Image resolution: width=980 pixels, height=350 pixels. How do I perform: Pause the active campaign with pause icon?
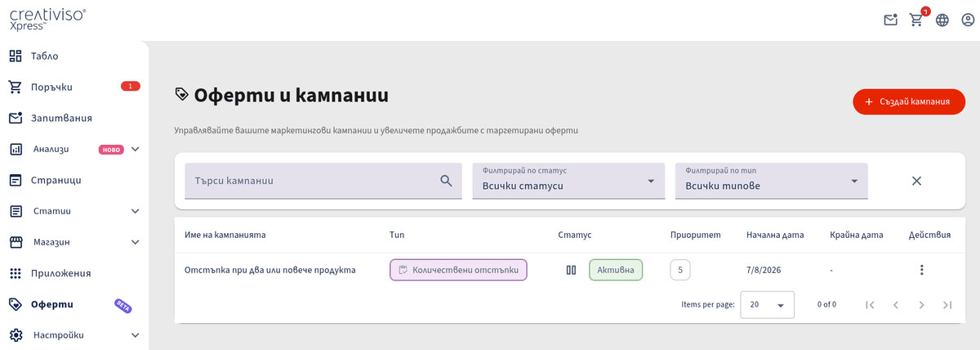[x=571, y=270]
